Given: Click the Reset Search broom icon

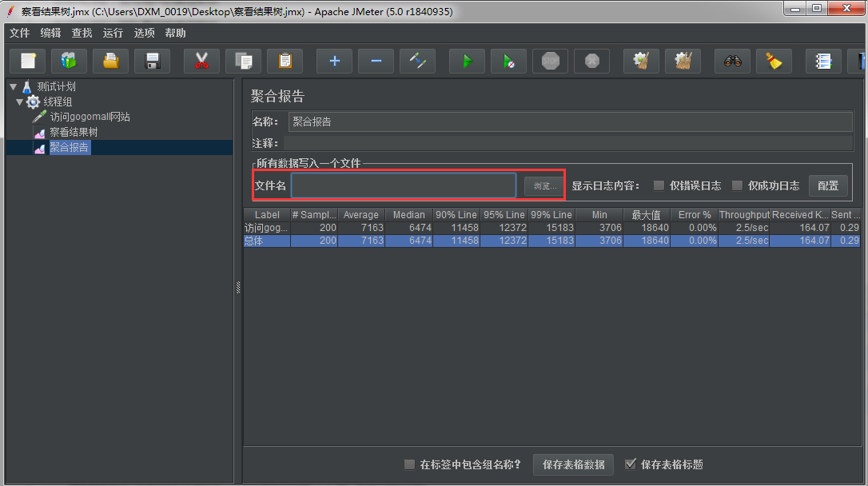Looking at the screenshot, I should click(774, 61).
